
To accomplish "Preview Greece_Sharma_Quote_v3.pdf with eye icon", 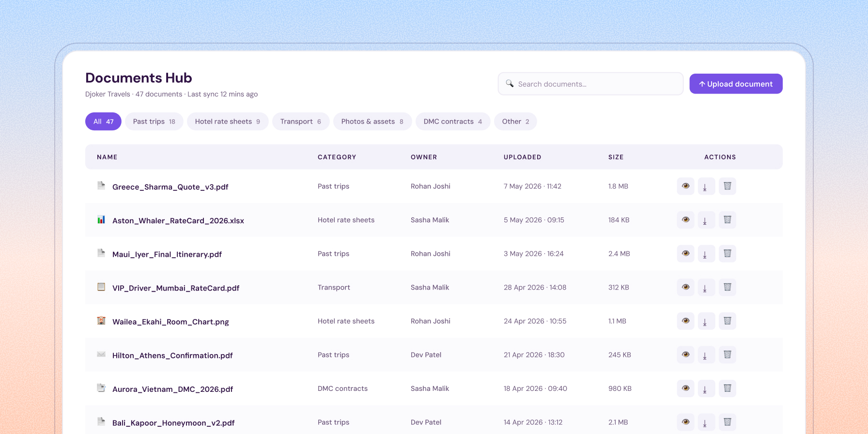I will tap(685, 186).
